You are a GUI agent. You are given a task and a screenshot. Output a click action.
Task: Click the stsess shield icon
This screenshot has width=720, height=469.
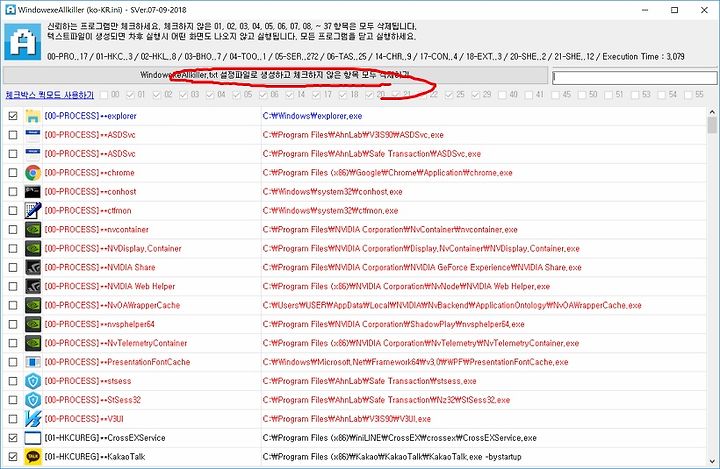[x=33, y=381]
